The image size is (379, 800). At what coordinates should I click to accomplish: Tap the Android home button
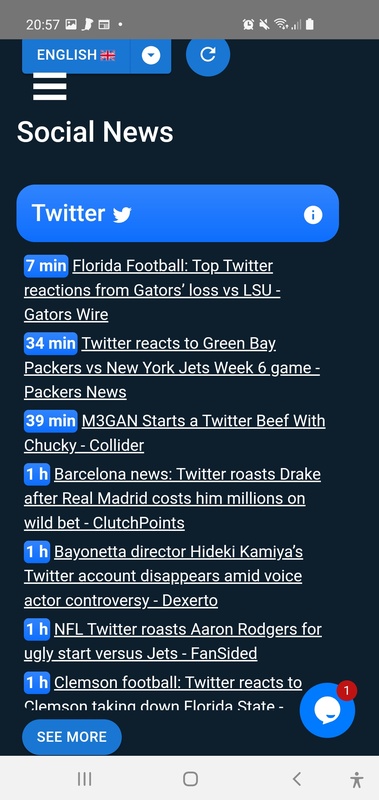(190, 779)
